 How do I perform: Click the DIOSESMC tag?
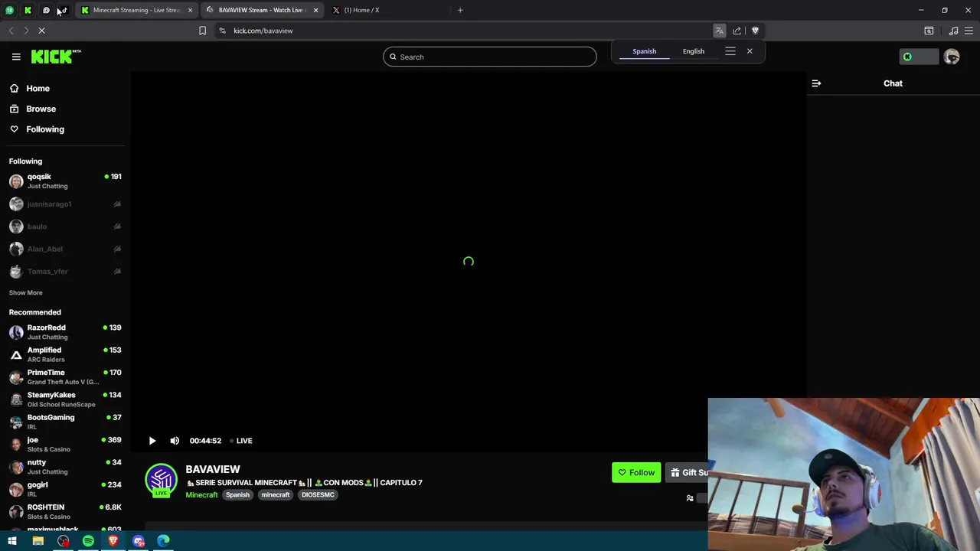pos(318,494)
